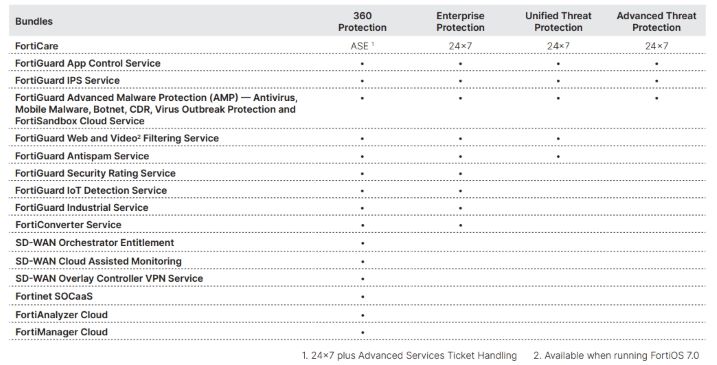Screen dimensions: 717x365
Task: Select SD-WAN Orchestrator Entitlement row label
Action: (x=95, y=242)
